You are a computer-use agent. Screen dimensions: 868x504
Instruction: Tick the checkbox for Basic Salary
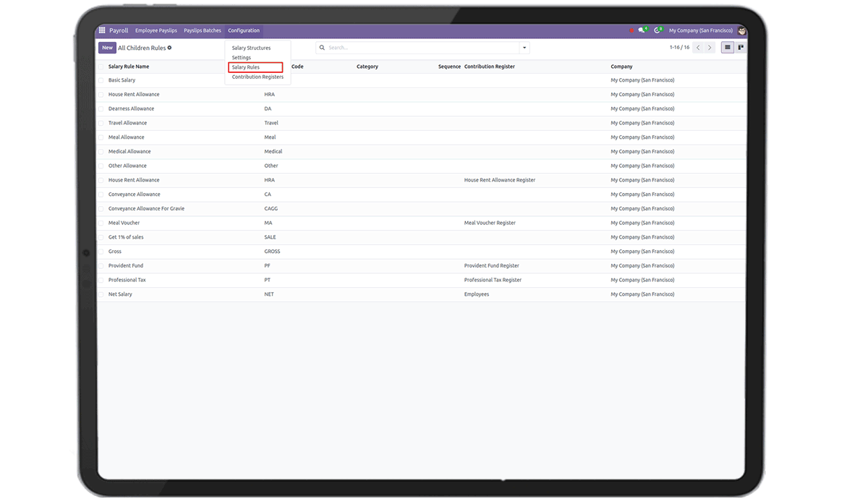pyautogui.click(x=101, y=80)
